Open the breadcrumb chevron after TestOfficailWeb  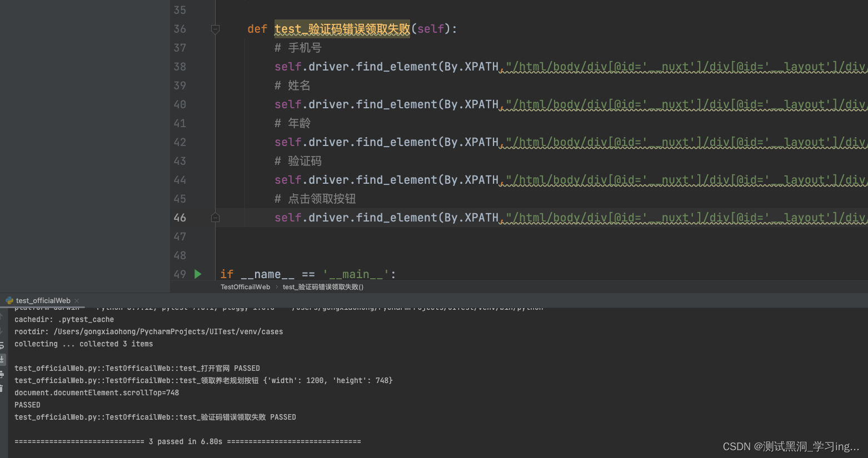coord(276,287)
